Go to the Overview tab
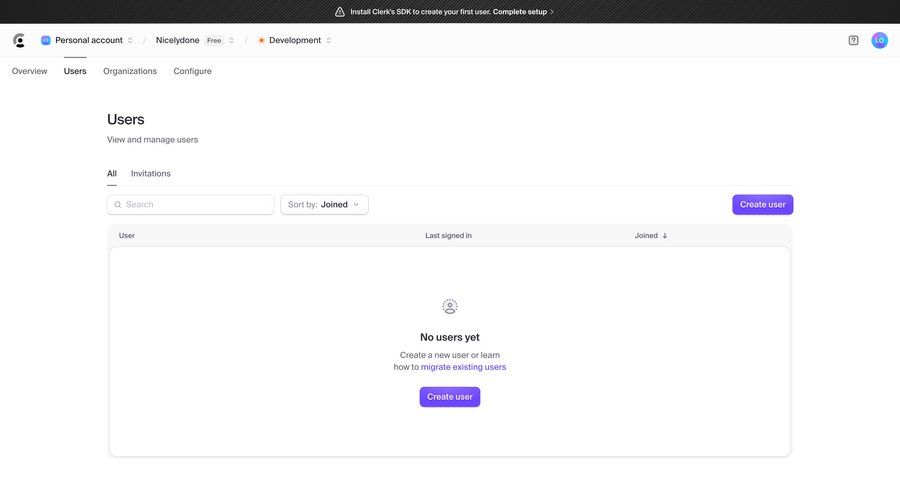Viewport: 900px width, 484px height. 30,71
